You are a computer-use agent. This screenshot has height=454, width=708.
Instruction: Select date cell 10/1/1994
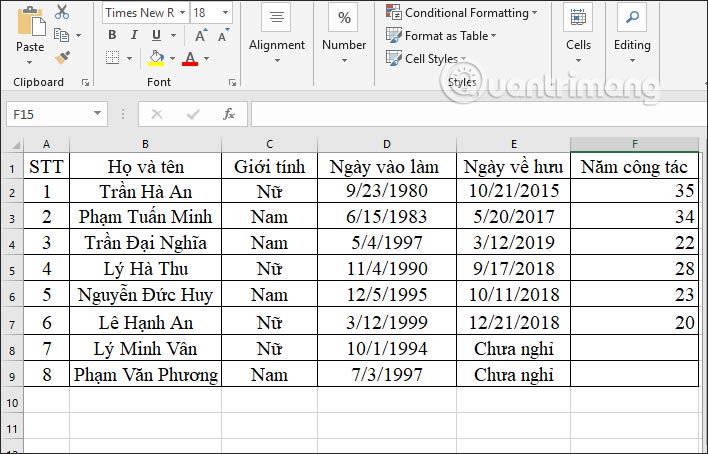coord(387,348)
